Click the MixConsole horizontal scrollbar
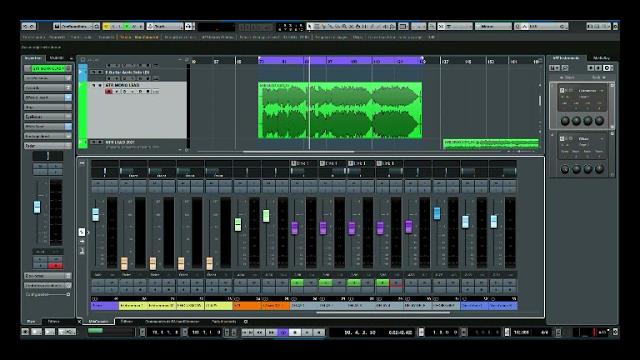Screen dimensions: 640x360 [x=383, y=313]
